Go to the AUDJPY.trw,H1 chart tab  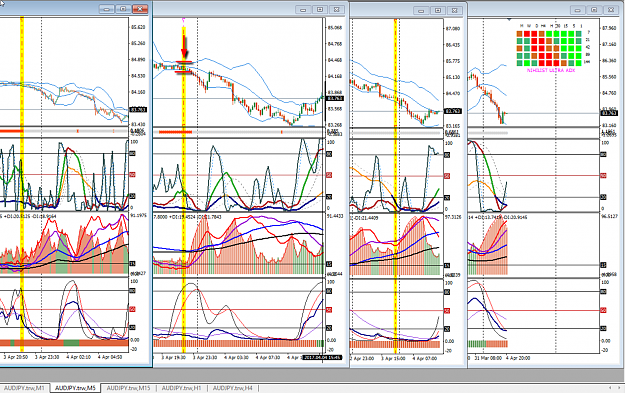point(181,388)
